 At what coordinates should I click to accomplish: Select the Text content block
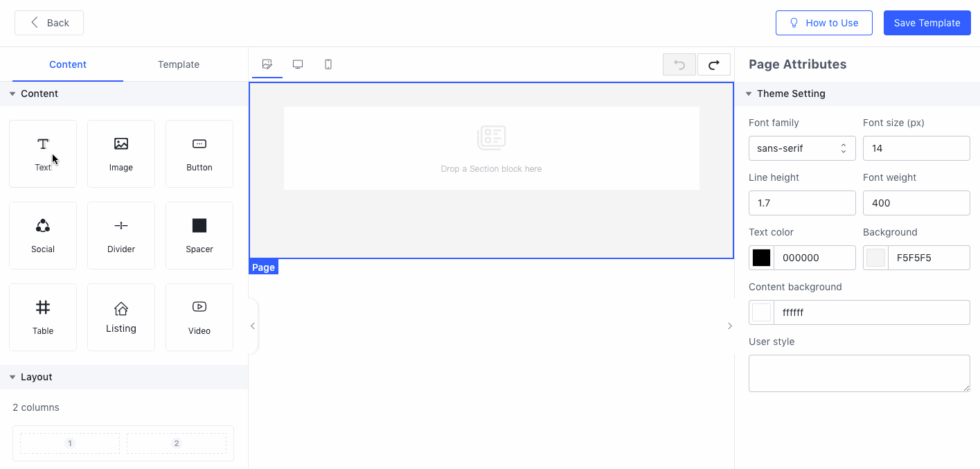(43, 153)
